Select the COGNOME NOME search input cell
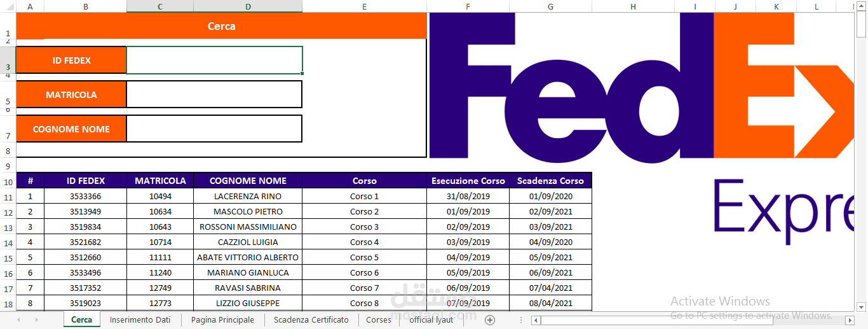The height and width of the screenshot is (329, 868). pos(214,129)
